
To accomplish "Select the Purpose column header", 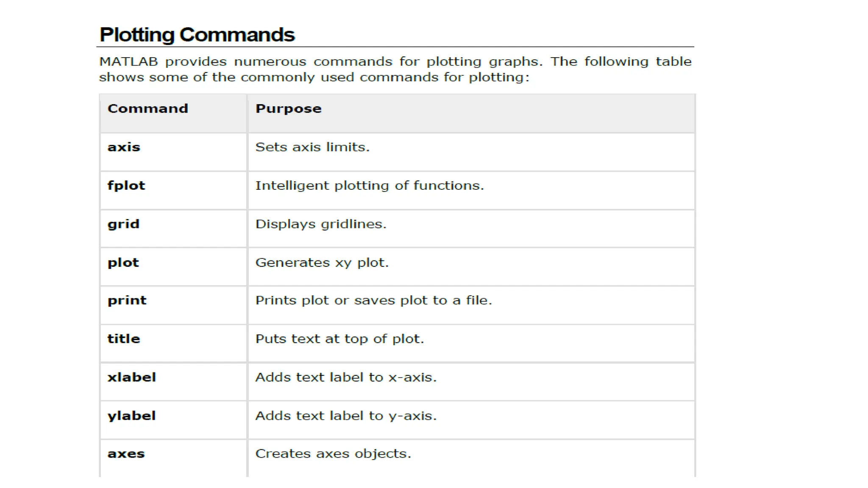I will coord(288,109).
